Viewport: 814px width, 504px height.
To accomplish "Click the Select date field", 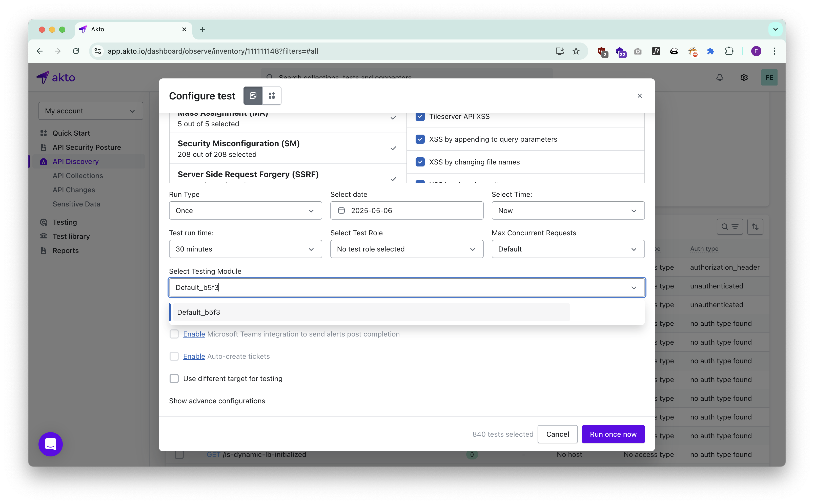I will [x=406, y=210].
